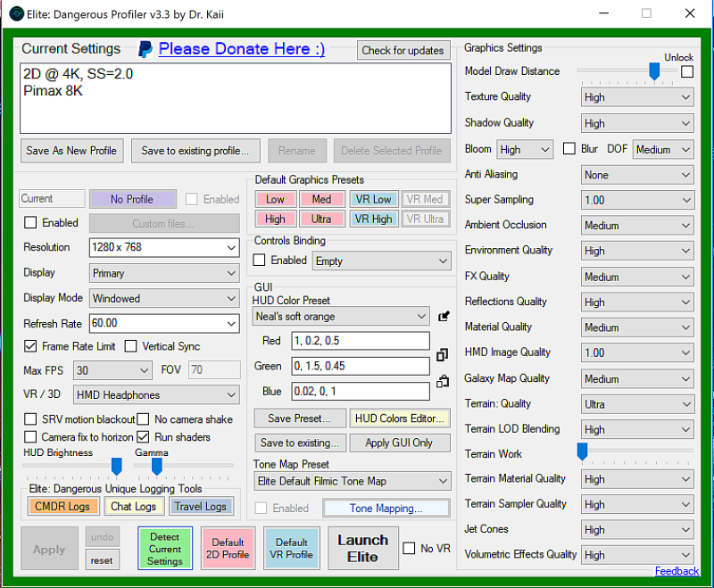Open the DOF dropdown

(663, 150)
